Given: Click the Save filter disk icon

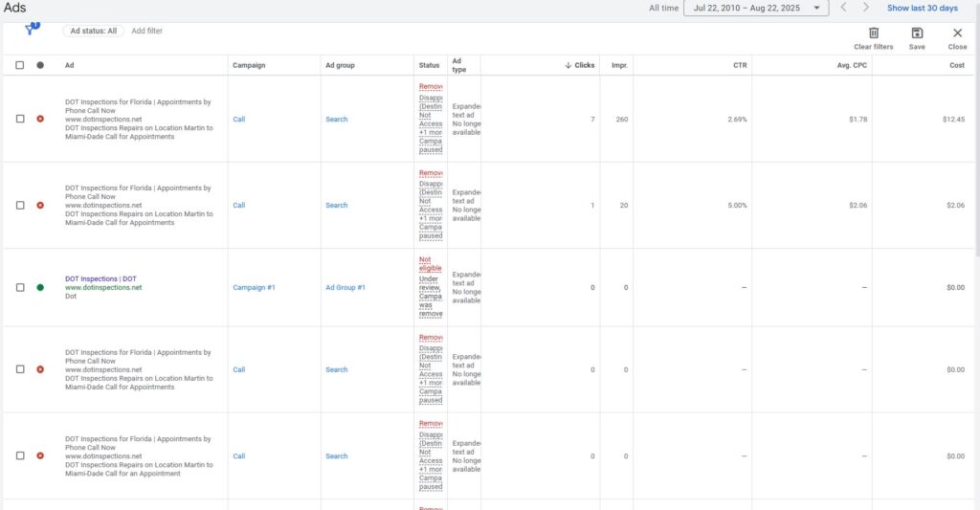Looking at the screenshot, I should [x=917, y=33].
